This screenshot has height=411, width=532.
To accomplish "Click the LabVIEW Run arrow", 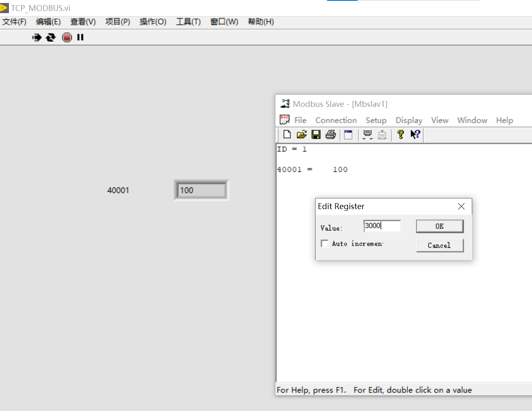I will pos(37,37).
